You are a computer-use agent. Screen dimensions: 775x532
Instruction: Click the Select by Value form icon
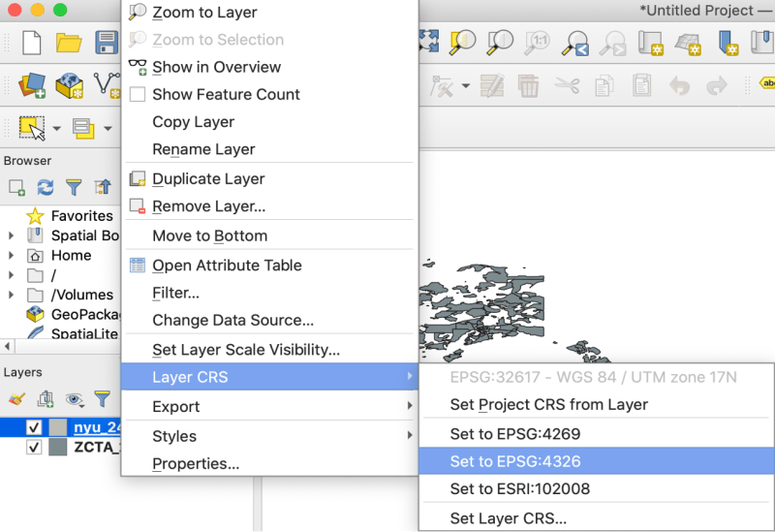pos(83,128)
